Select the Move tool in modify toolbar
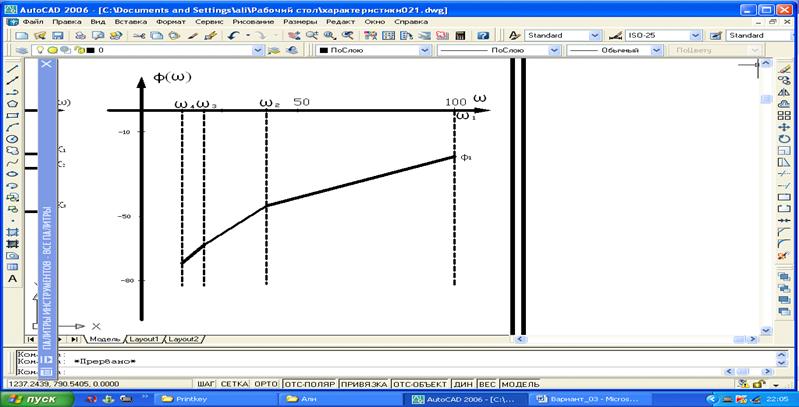 pyautogui.click(x=784, y=127)
